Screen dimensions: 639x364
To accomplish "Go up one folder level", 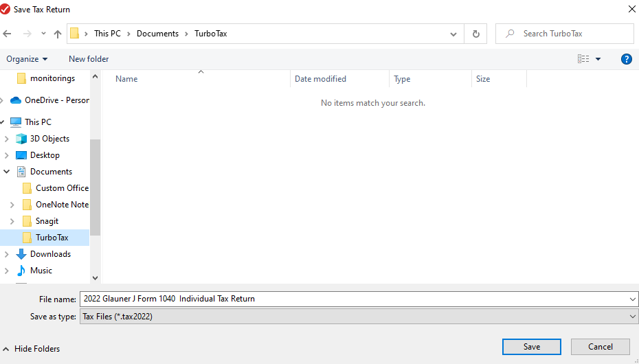I will click(x=58, y=34).
